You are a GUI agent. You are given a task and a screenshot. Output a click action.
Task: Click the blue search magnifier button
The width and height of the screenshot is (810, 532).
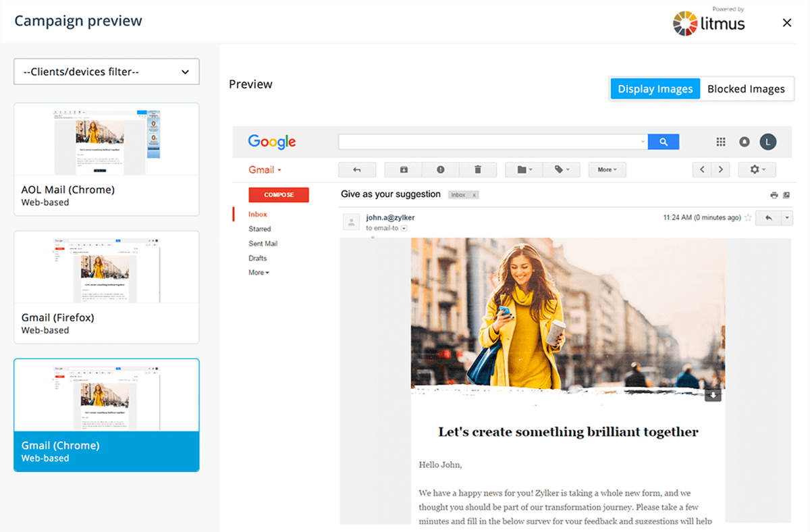point(663,142)
